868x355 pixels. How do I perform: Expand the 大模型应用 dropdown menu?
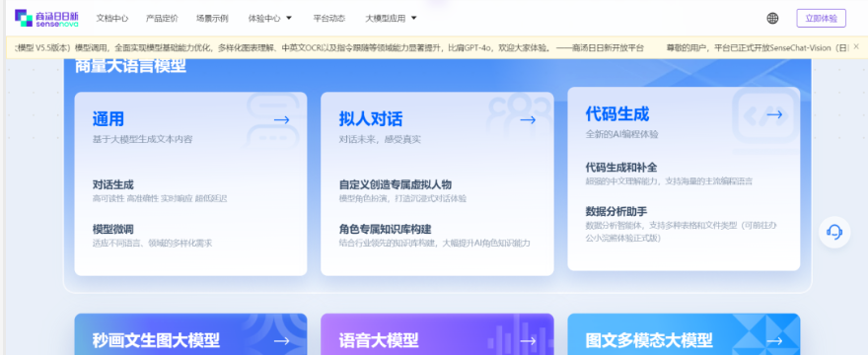pos(391,19)
